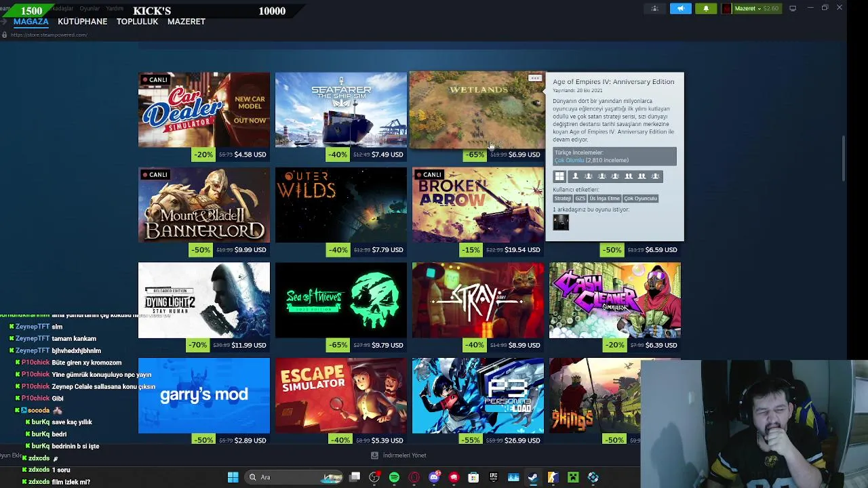Open Car Dealer Simulator game card
The height and width of the screenshot is (488, 868).
(203, 110)
